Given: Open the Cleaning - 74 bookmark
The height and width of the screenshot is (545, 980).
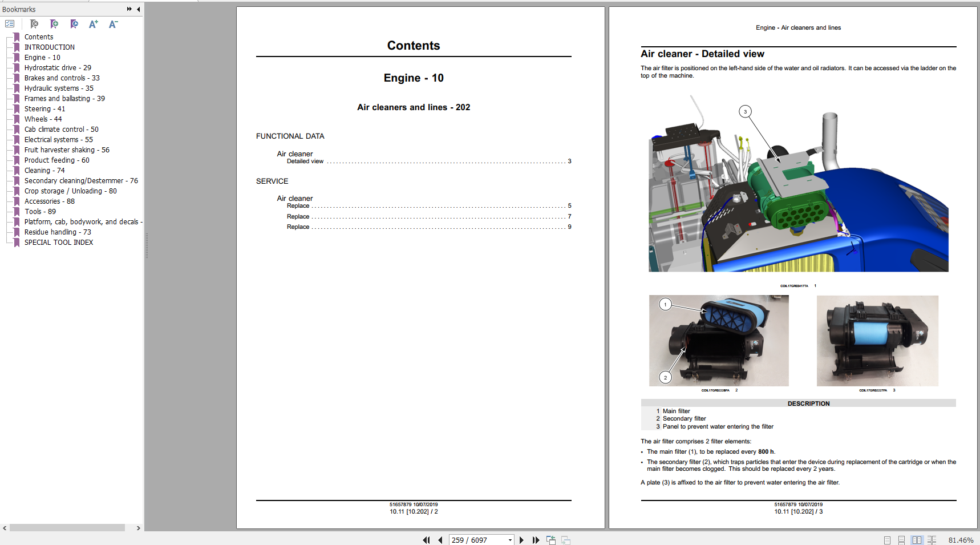Looking at the screenshot, I should pos(44,171).
